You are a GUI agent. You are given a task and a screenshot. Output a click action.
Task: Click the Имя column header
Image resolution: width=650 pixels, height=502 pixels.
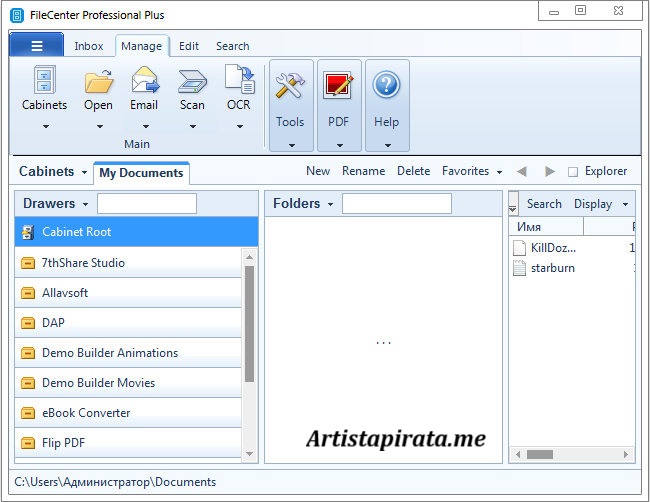(x=546, y=227)
